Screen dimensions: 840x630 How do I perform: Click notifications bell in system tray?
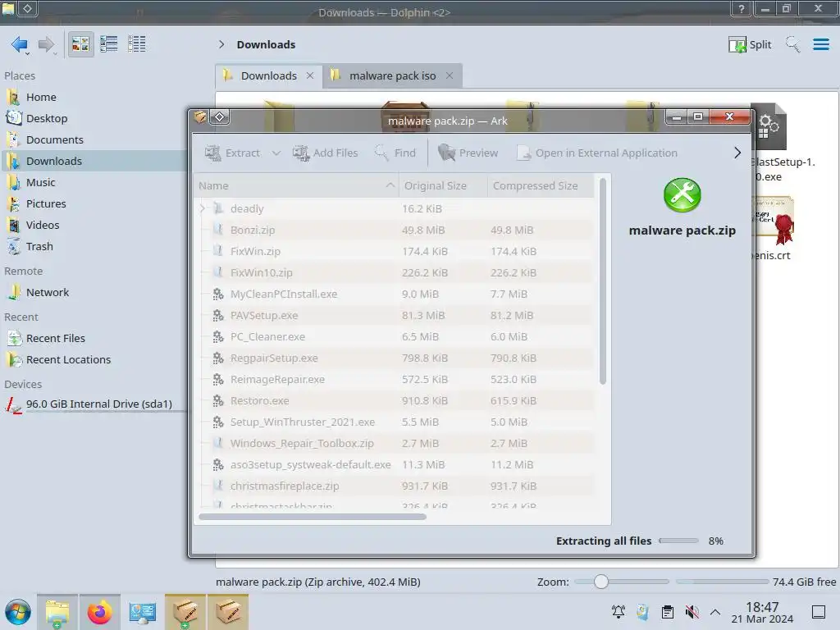pos(619,612)
